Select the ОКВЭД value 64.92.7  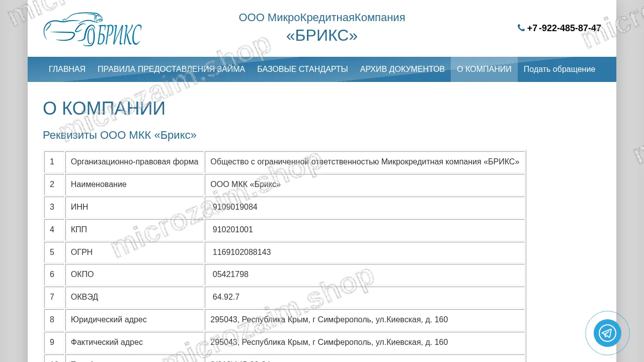(365, 297)
